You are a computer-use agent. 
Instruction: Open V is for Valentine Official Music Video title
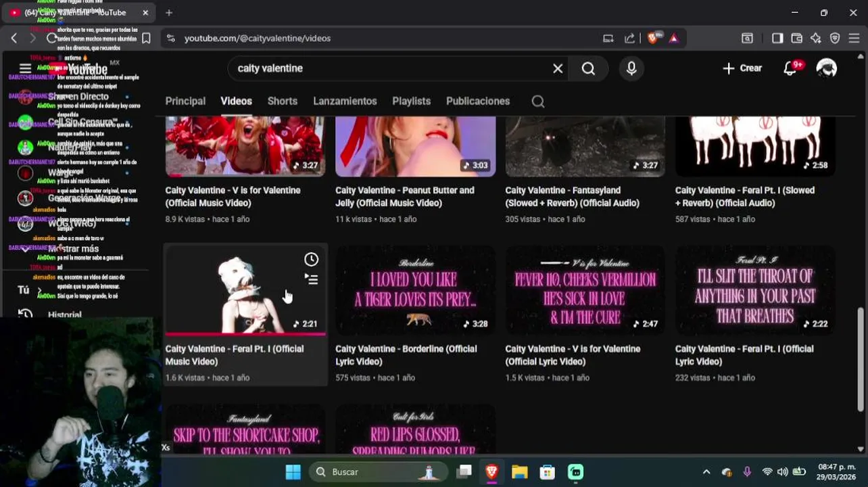click(233, 196)
